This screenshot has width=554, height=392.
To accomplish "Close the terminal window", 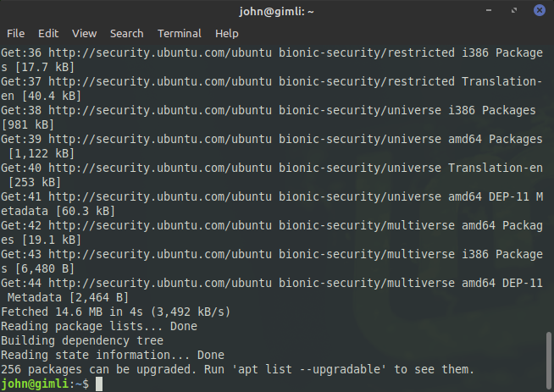I will coord(539,10).
